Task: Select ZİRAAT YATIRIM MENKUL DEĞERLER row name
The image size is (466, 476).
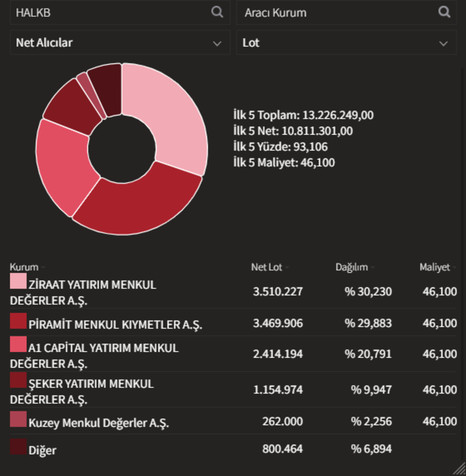Action: pos(83,292)
